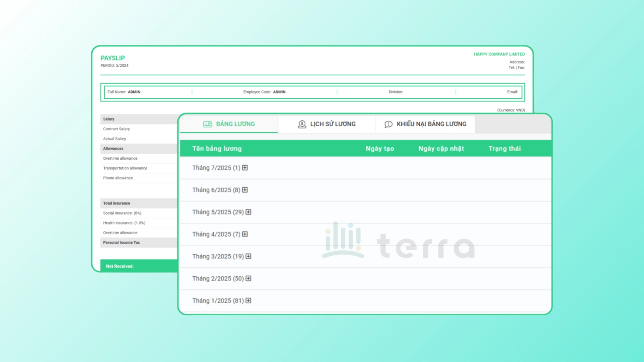Click the complaint speech bubble icon
The image size is (644, 362).
coord(388,124)
